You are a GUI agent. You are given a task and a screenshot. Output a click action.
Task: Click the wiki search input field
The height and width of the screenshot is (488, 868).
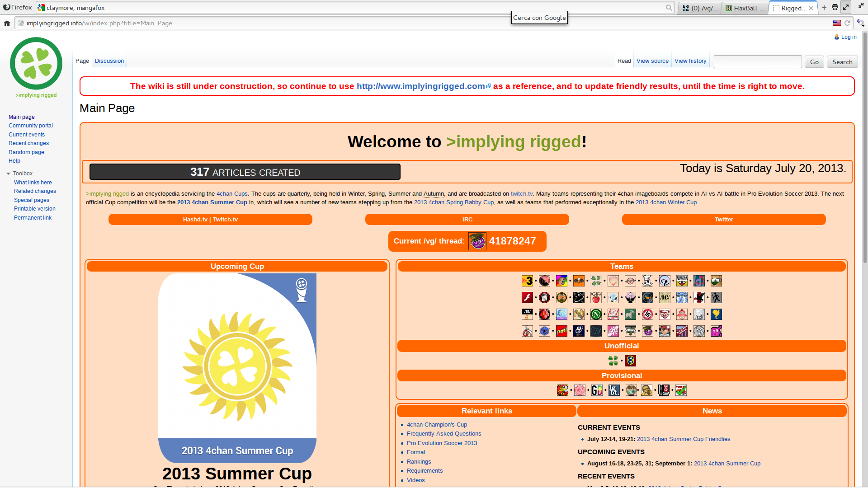click(x=757, y=62)
